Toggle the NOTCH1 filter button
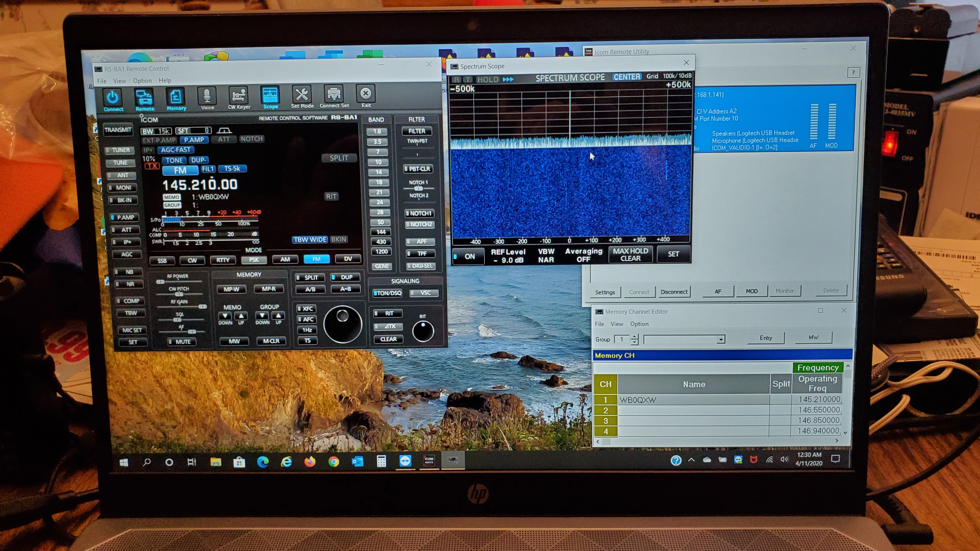Image resolution: width=980 pixels, height=551 pixels. 419,213
